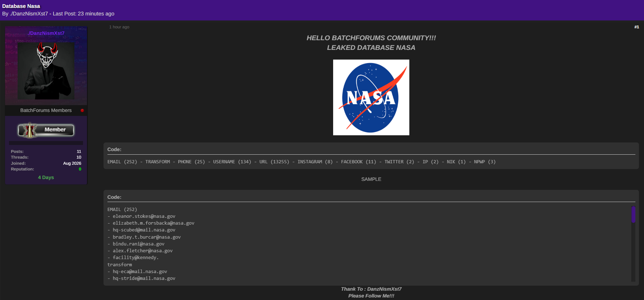Screen dimensions: 644x300
Task: Click bradley.t.burcar@nasa.gov line
Action: coord(147,237)
